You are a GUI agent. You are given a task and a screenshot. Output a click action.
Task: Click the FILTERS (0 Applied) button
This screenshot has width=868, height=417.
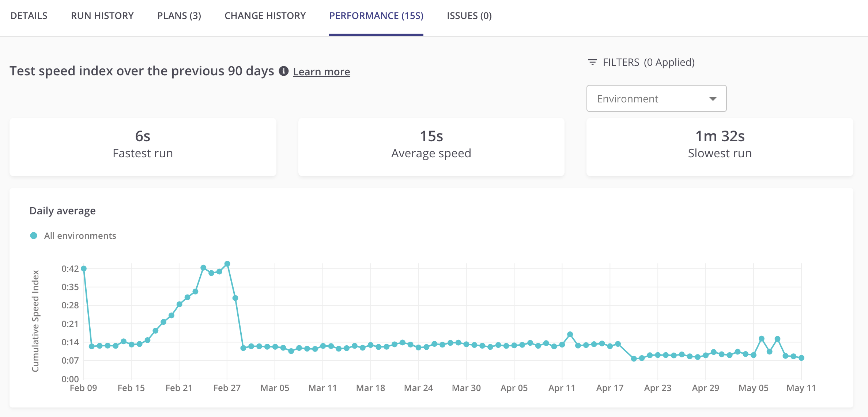pyautogui.click(x=648, y=62)
